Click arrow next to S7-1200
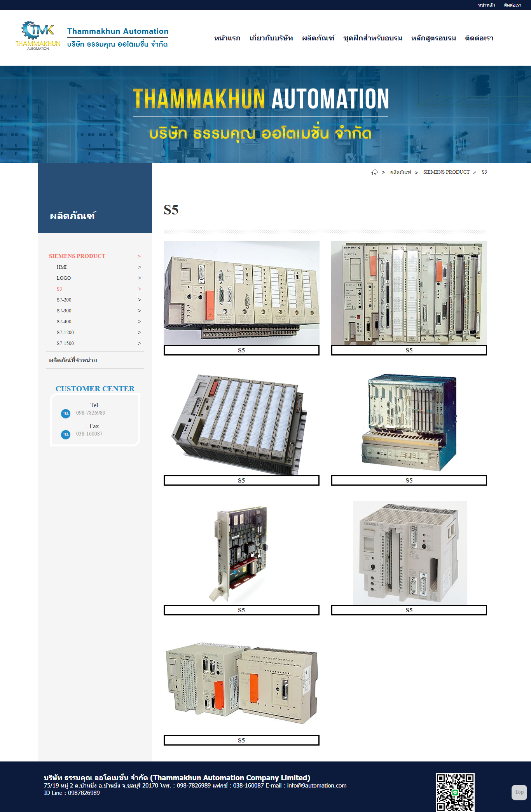The width and height of the screenshot is (531, 812). tap(139, 333)
